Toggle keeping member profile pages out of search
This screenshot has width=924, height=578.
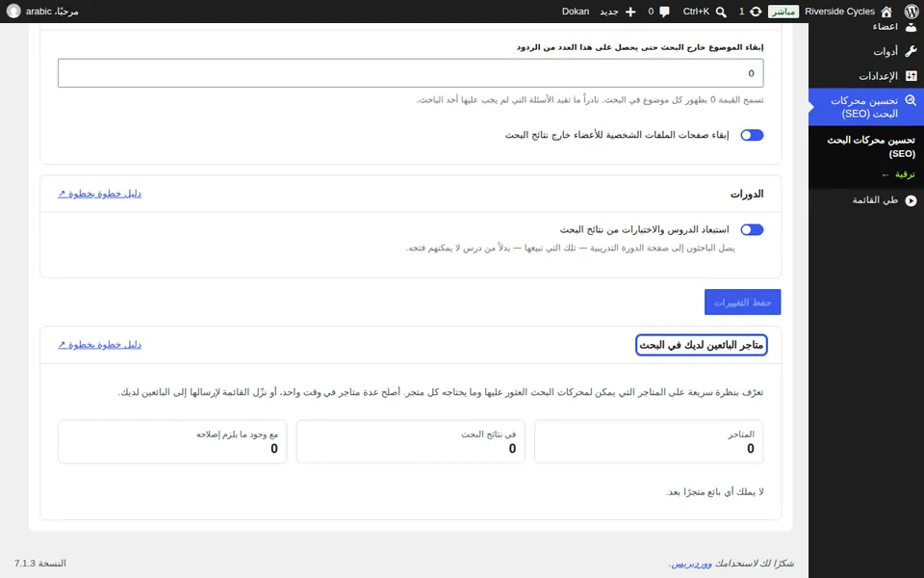tap(752, 135)
